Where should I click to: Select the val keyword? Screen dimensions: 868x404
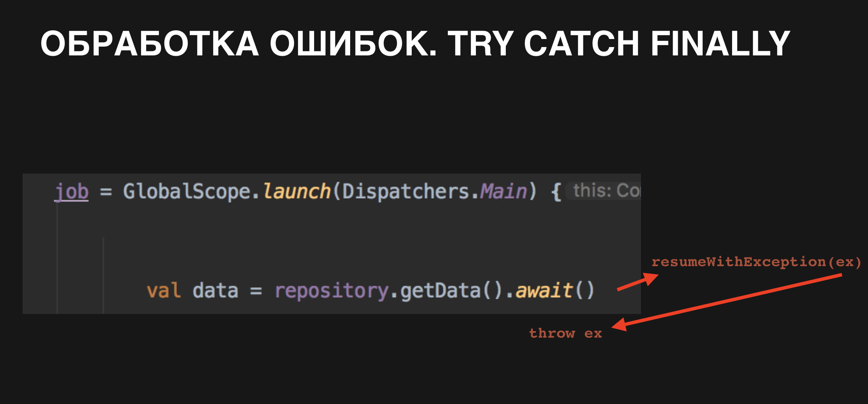(164, 291)
